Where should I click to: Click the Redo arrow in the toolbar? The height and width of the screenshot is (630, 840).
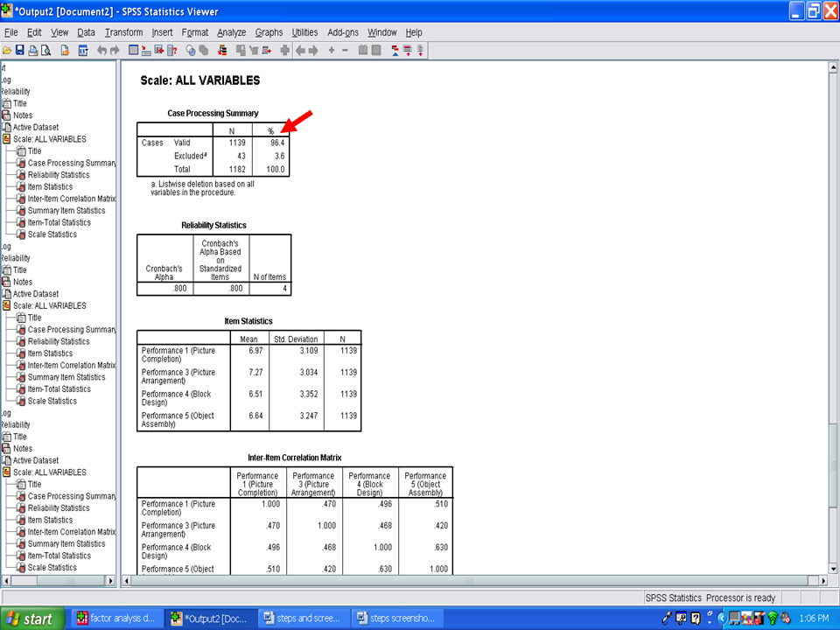coord(115,51)
